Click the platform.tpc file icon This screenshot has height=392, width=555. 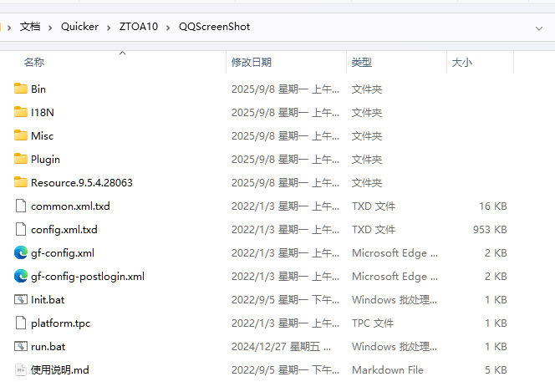tap(21, 323)
